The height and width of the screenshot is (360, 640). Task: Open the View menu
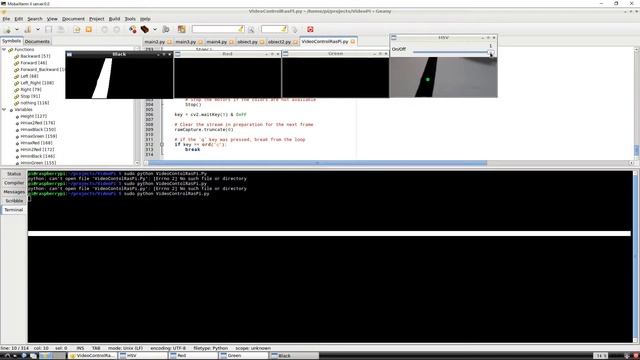pos(52,19)
